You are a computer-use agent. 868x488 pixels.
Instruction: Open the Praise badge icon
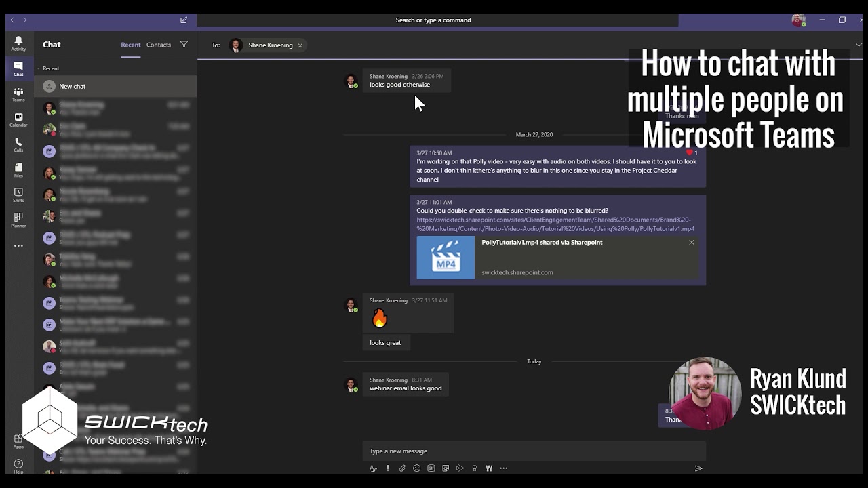[x=475, y=468]
